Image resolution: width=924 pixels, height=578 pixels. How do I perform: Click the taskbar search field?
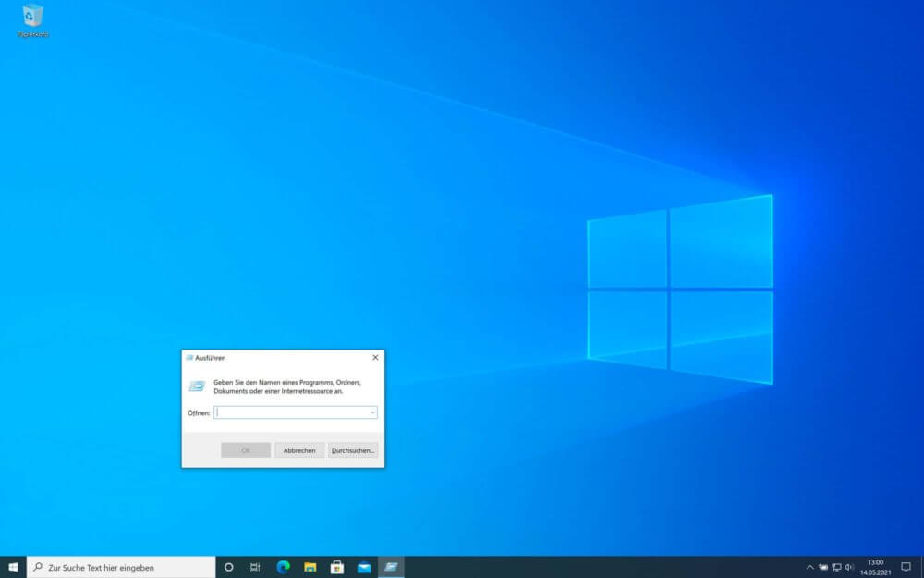(120, 567)
